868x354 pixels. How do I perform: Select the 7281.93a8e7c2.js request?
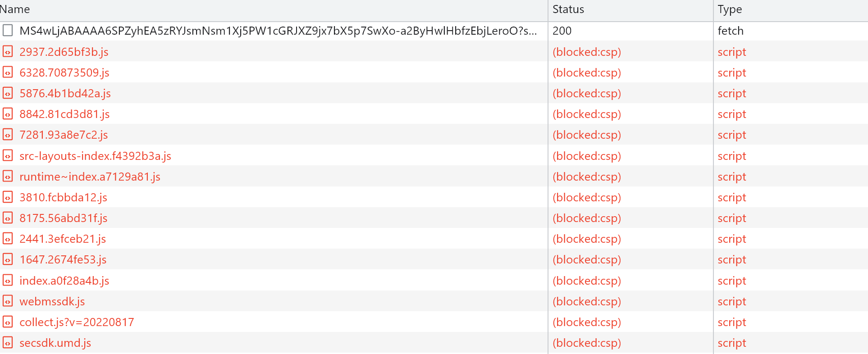click(64, 135)
